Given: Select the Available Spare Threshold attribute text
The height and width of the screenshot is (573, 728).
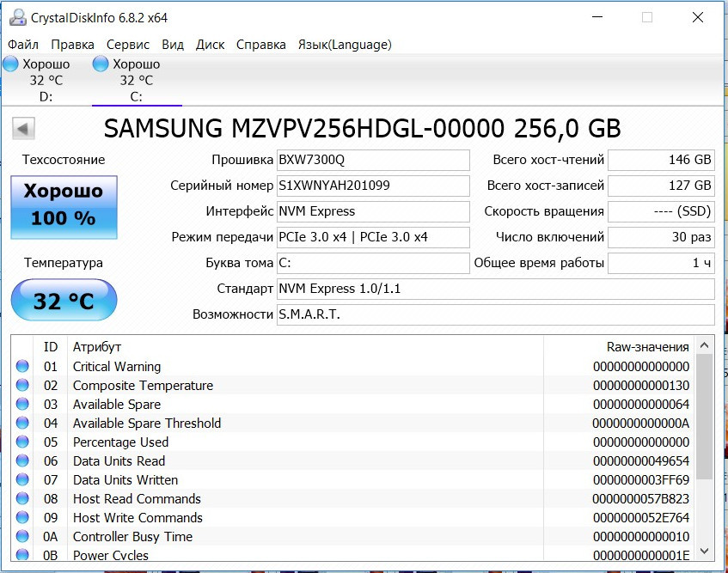Looking at the screenshot, I should [147, 424].
